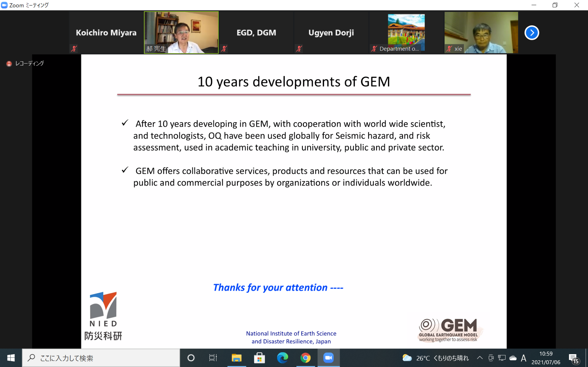This screenshot has height=367, width=588.
Task: Click Thanks for your attention text
Action: point(278,287)
